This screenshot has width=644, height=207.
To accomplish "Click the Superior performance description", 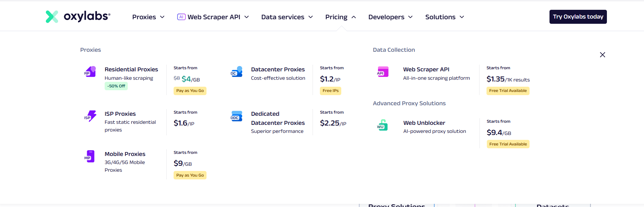I will pyautogui.click(x=277, y=131).
